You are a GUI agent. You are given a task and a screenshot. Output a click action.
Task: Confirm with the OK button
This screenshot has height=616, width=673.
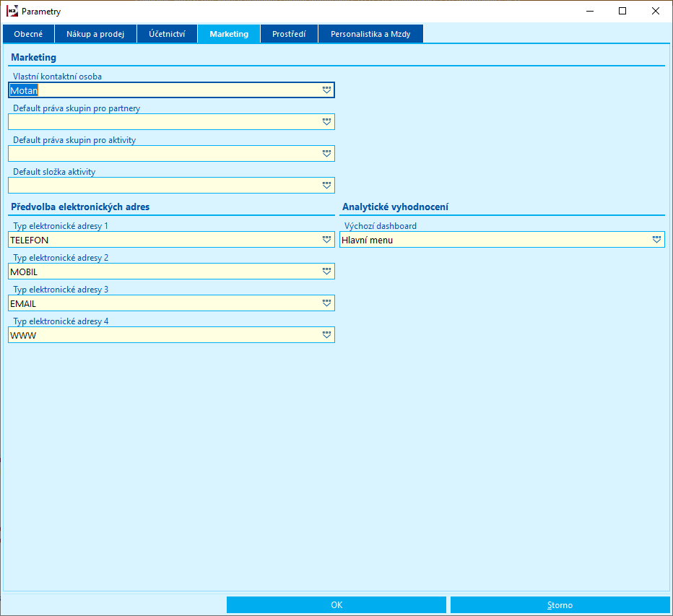coord(336,605)
